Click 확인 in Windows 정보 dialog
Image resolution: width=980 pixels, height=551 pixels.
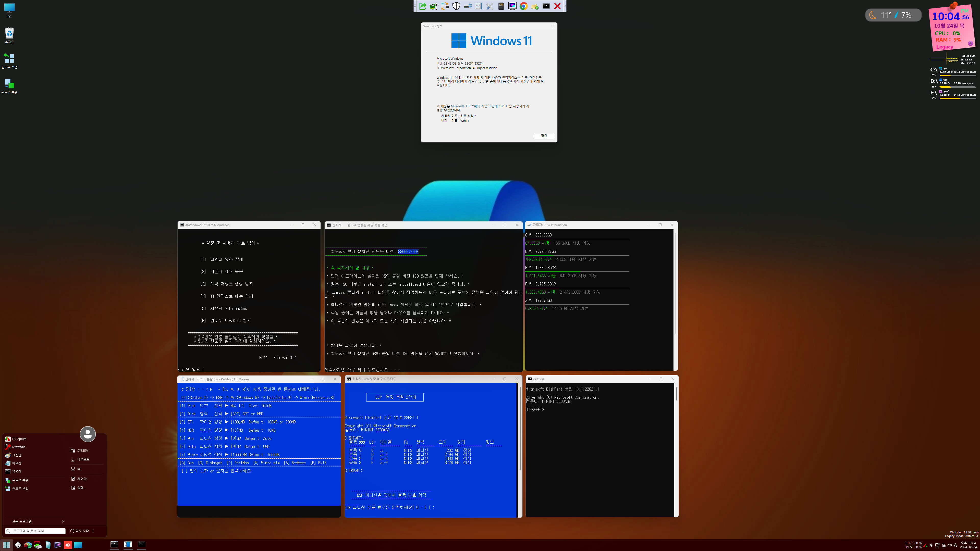544,136
